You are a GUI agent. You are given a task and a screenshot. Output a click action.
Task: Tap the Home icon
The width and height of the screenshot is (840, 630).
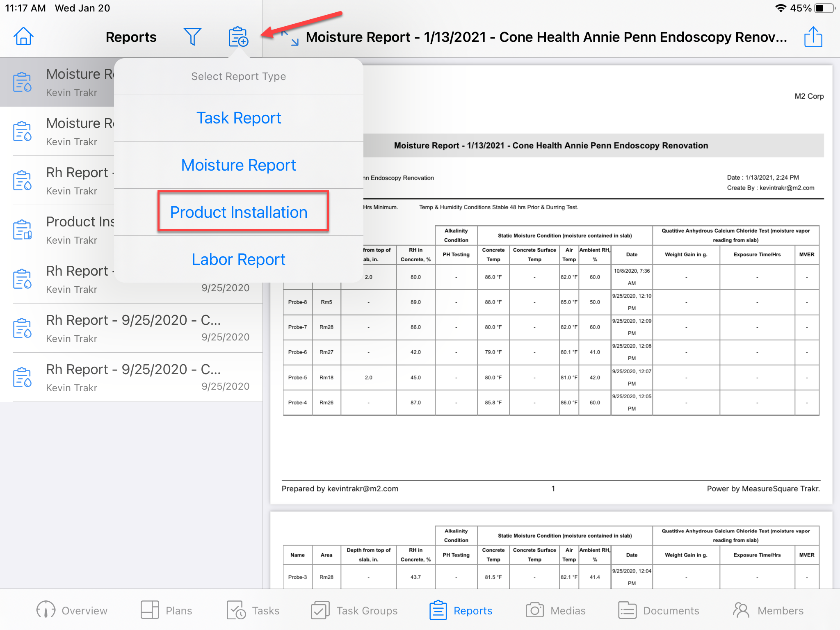tap(23, 37)
